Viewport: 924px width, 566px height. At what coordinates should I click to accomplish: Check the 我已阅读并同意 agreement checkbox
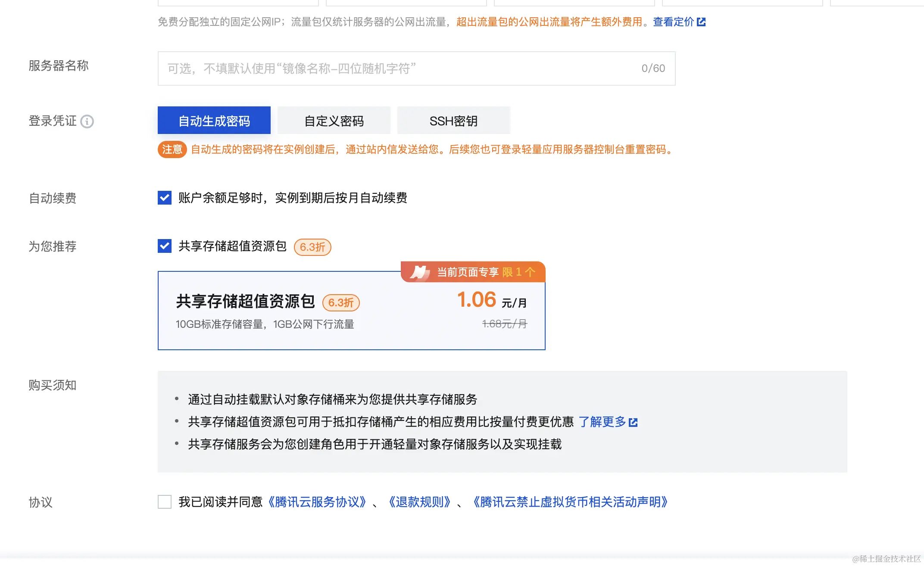pos(165,502)
